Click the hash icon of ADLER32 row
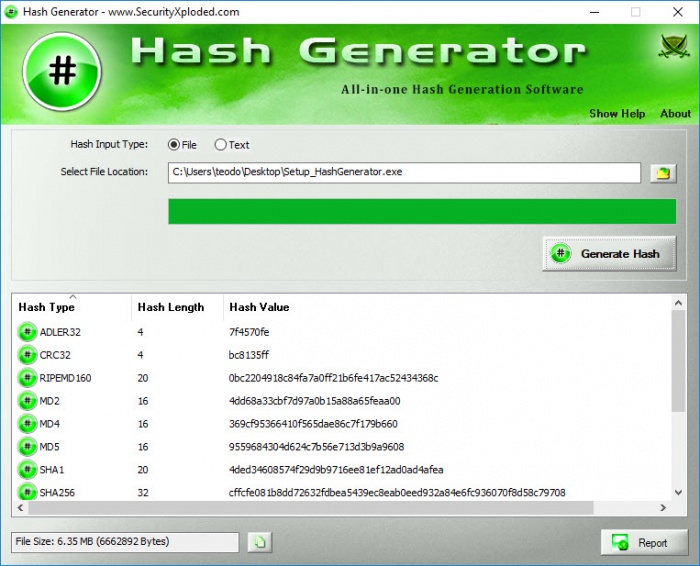Image resolution: width=700 pixels, height=566 pixels. pyautogui.click(x=27, y=332)
